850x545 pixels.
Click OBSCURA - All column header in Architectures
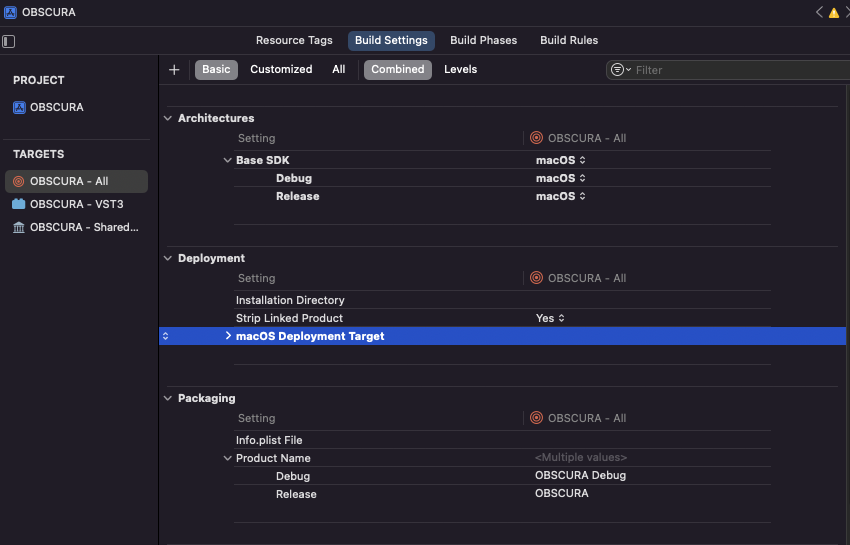click(578, 138)
